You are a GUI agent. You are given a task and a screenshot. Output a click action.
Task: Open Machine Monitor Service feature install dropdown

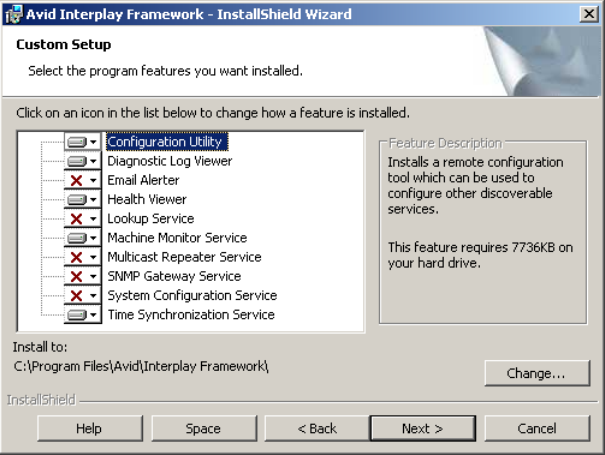83,238
